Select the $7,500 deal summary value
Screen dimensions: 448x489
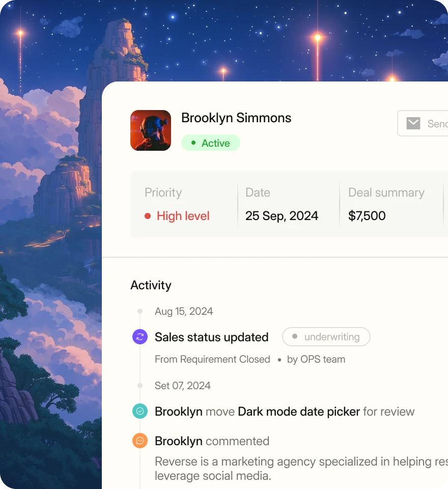367,216
